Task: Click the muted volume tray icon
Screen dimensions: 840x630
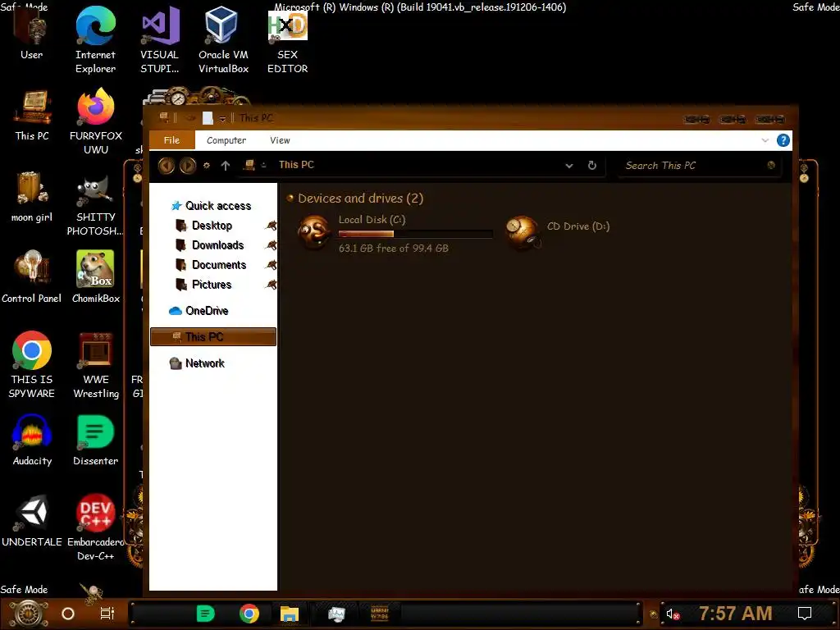Action: tap(673, 614)
